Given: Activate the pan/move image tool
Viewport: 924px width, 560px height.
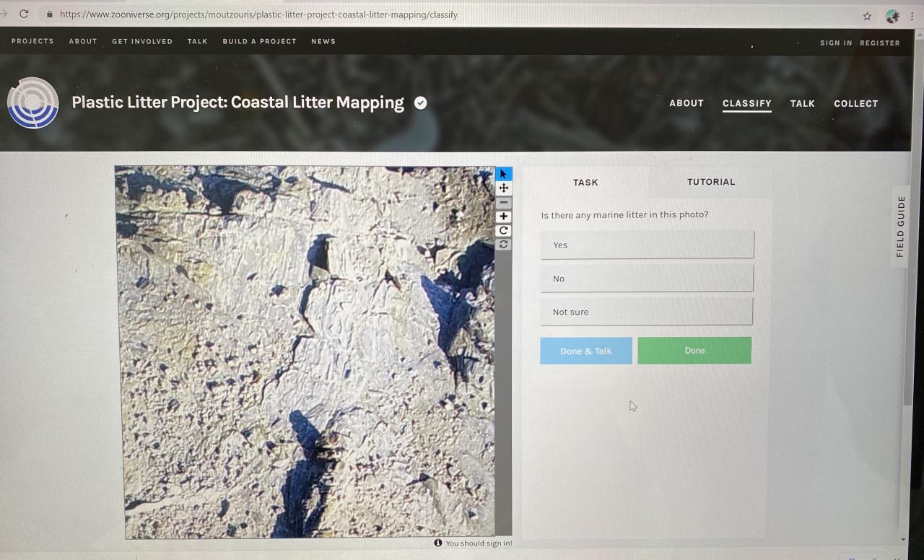Looking at the screenshot, I should coord(504,188).
